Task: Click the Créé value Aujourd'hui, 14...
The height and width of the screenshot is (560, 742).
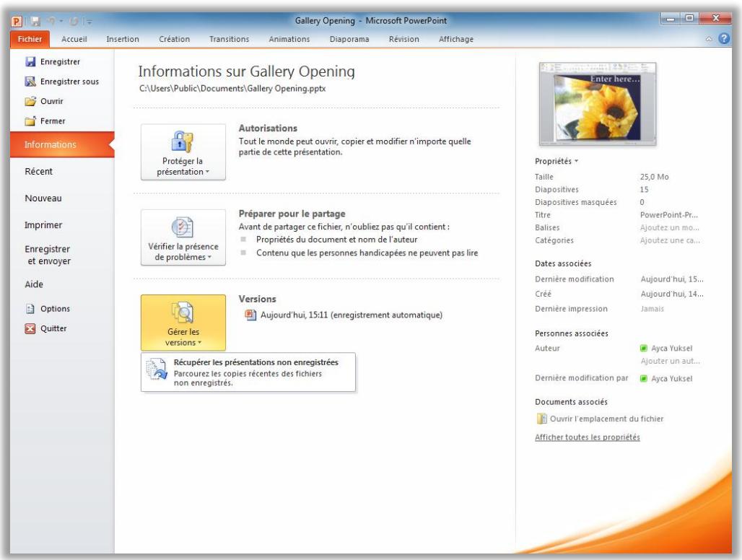Action: (x=672, y=294)
